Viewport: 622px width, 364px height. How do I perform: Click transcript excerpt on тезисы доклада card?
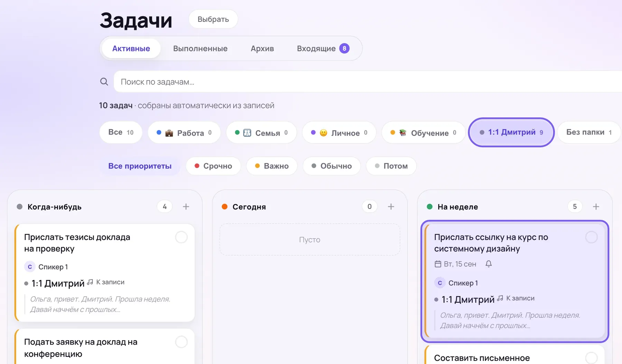pyautogui.click(x=100, y=304)
